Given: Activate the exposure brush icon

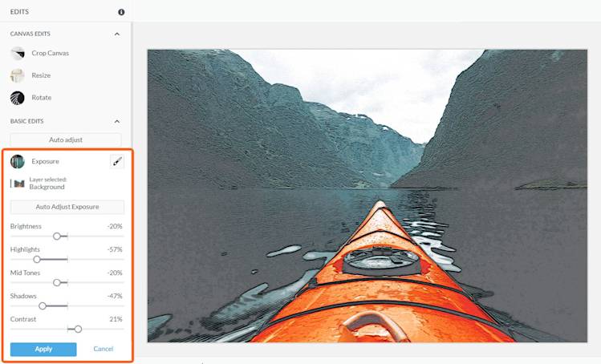Looking at the screenshot, I should tap(117, 162).
